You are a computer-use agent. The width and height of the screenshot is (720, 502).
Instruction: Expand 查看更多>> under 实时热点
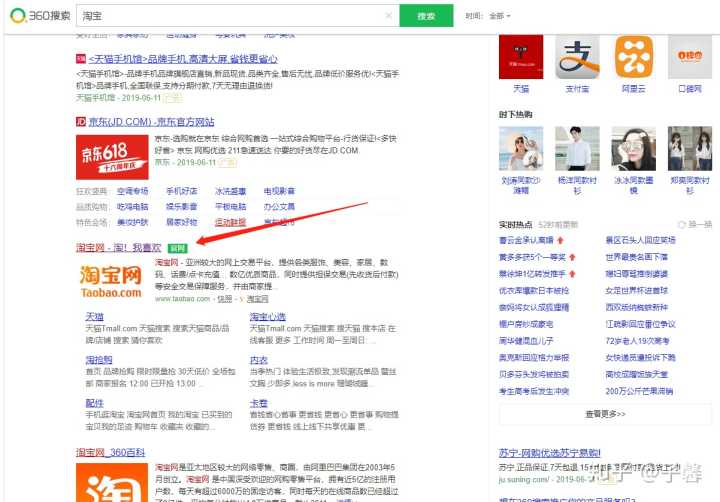coord(605,414)
